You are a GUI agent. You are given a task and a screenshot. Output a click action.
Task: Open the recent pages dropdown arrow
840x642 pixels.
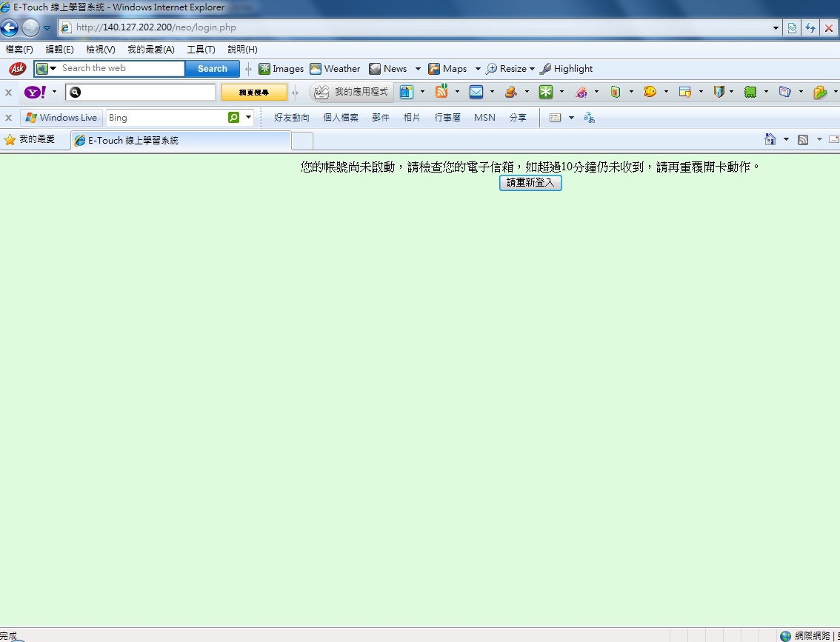(x=47, y=28)
